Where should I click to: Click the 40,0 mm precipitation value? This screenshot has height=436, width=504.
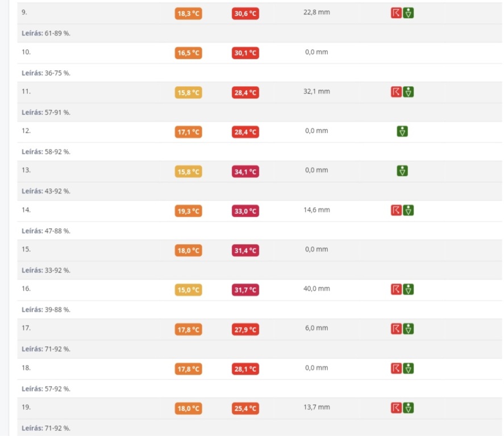tap(316, 289)
